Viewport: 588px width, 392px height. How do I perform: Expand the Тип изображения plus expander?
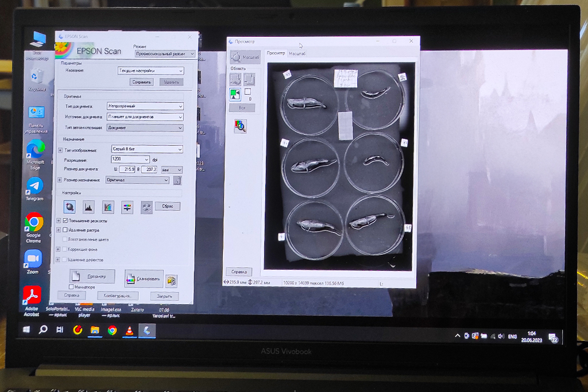coord(60,150)
